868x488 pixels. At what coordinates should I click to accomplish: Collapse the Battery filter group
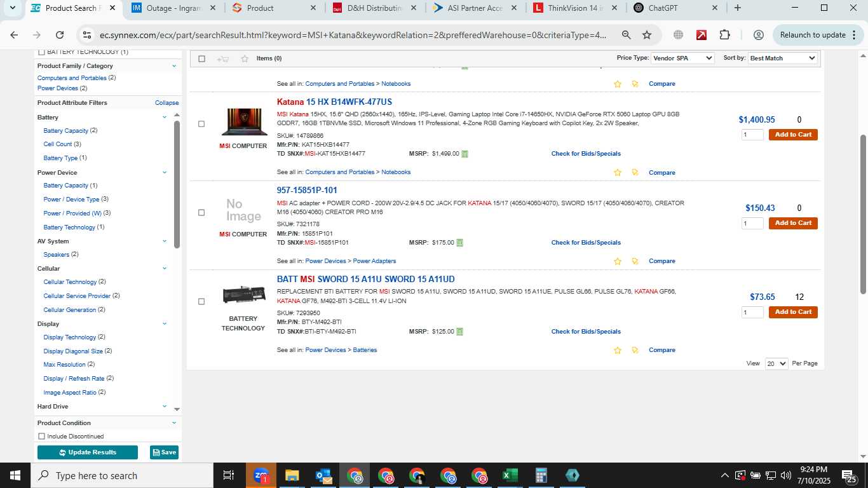coord(165,118)
